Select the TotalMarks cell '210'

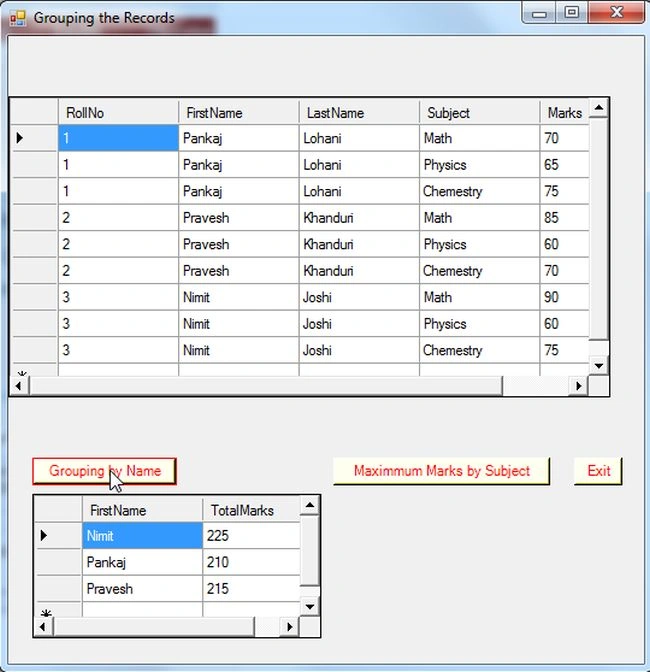tap(251, 562)
